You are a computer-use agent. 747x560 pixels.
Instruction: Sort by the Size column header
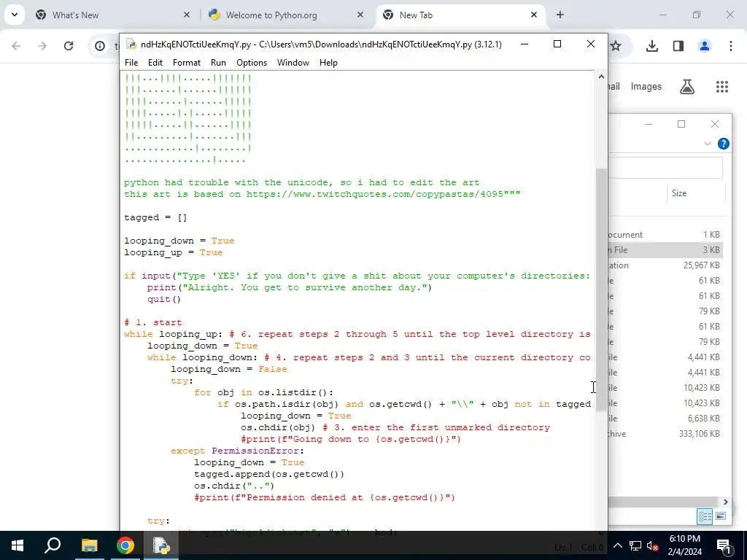click(x=679, y=193)
